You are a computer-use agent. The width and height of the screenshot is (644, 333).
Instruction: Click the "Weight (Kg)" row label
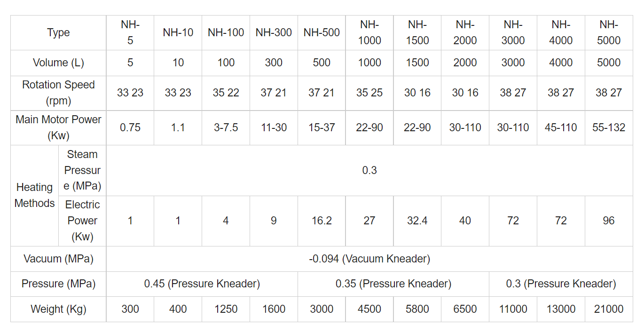click(58, 309)
